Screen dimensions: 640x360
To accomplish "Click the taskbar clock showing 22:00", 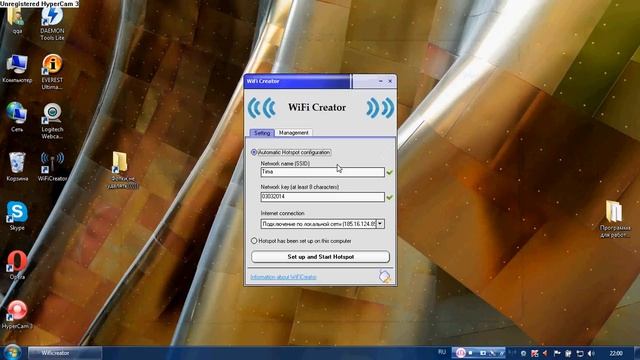I will click(x=616, y=353).
